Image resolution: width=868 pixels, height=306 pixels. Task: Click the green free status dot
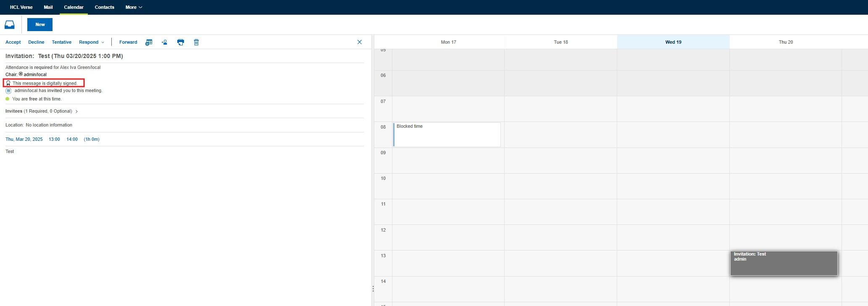click(x=7, y=99)
